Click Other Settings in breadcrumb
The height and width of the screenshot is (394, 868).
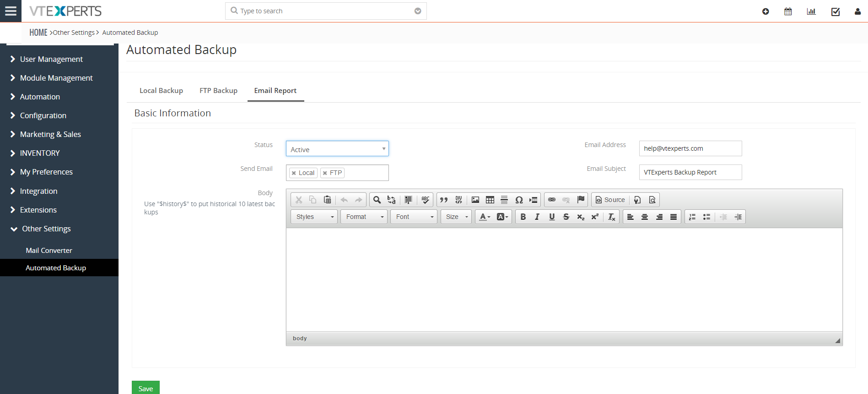click(x=74, y=33)
